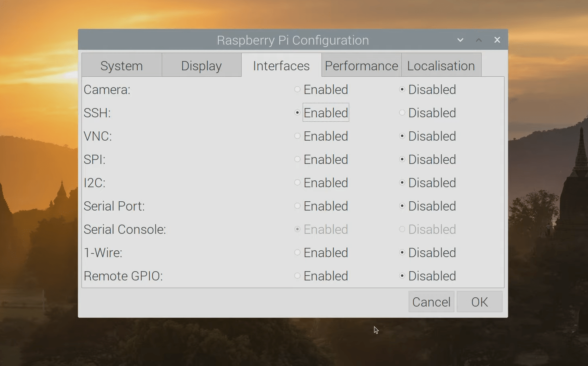The height and width of the screenshot is (366, 588).
Task: Click the SSH: label
Action: click(97, 113)
